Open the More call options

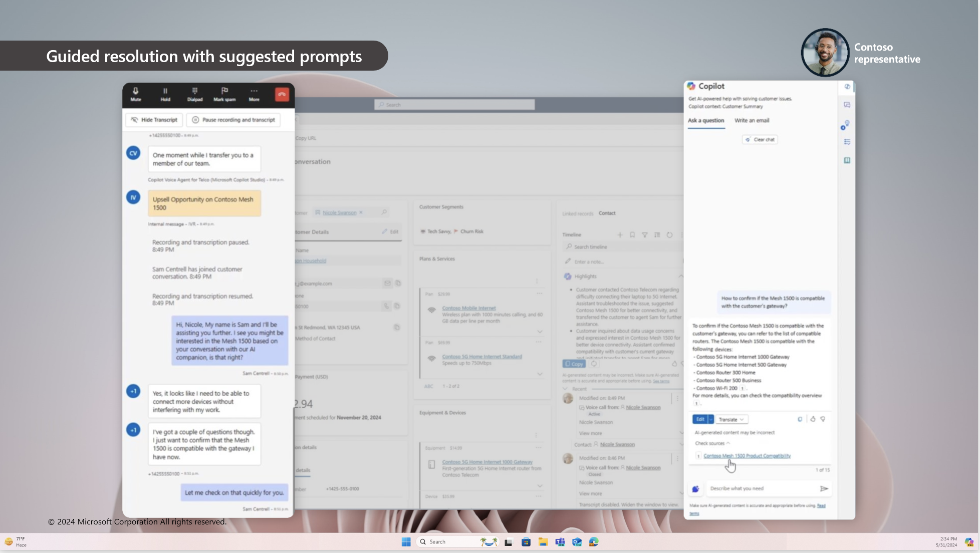pos(254,94)
